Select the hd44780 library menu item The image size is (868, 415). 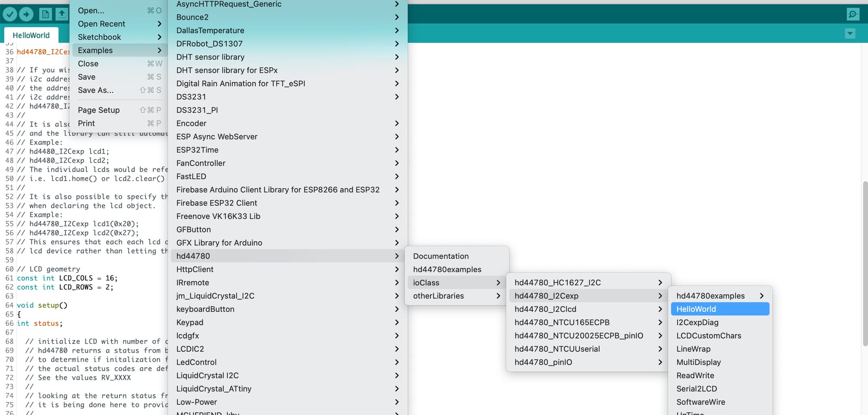(288, 256)
